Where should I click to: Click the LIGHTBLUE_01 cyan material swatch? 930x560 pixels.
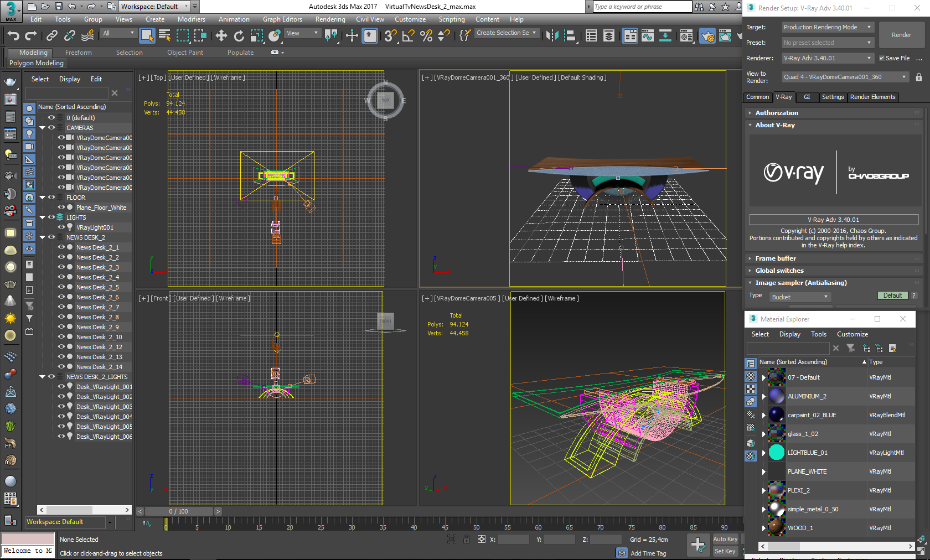(x=777, y=453)
